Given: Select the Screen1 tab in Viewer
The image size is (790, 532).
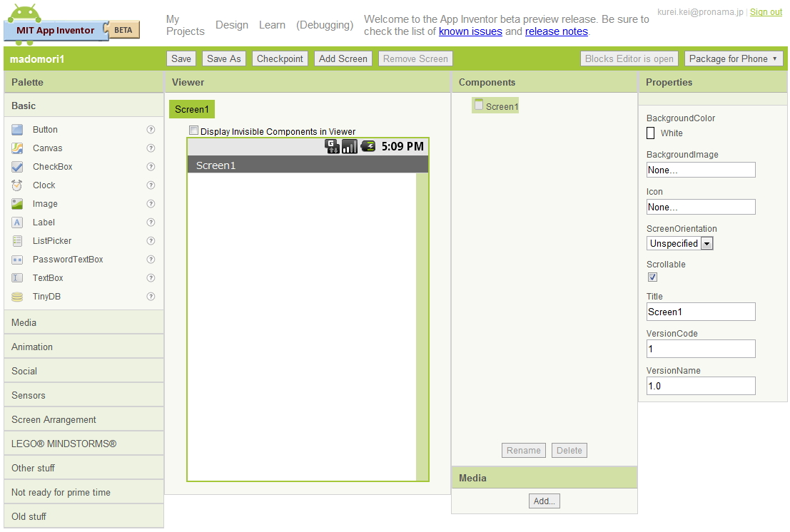Looking at the screenshot, I should point(192,109).
